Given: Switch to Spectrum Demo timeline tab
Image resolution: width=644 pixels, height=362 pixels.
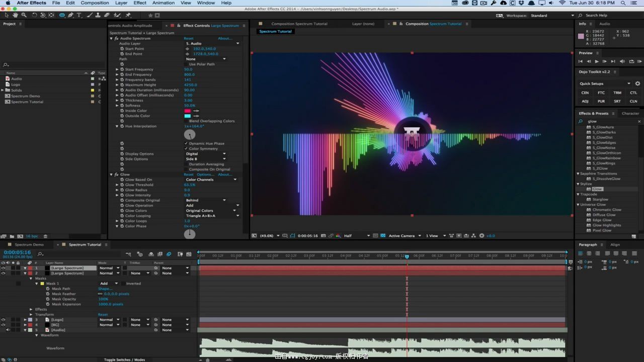Looking at the screenshot, I should pyautogui.click(x=29, y=245).
